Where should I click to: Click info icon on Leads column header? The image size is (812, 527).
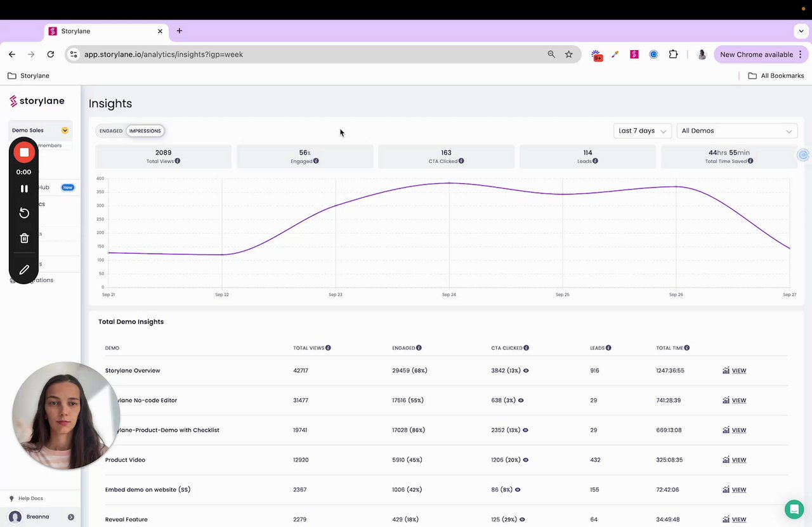click(608, 348)
